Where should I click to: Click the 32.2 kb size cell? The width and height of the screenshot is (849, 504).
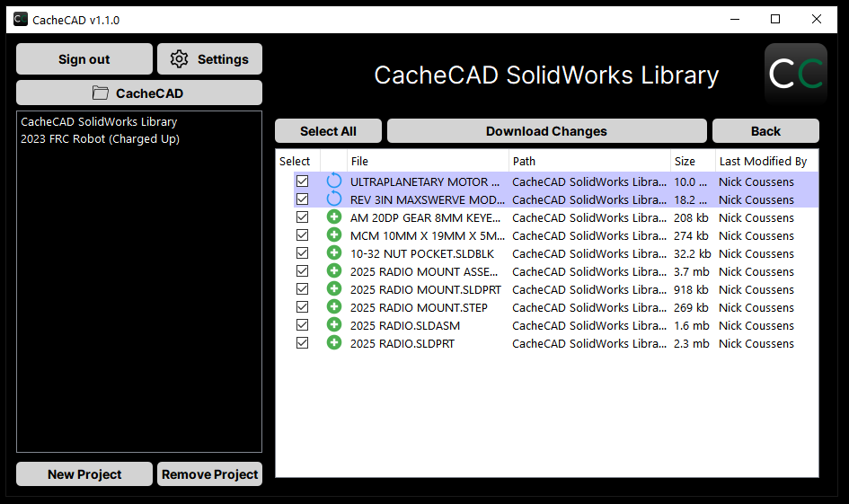click(x=693, y=254)
